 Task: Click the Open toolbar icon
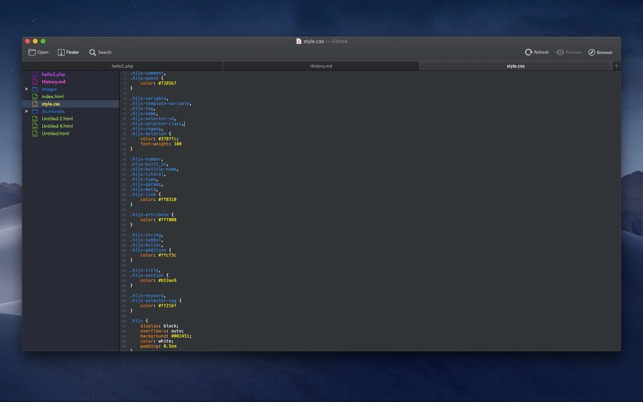tap(32, 52)
